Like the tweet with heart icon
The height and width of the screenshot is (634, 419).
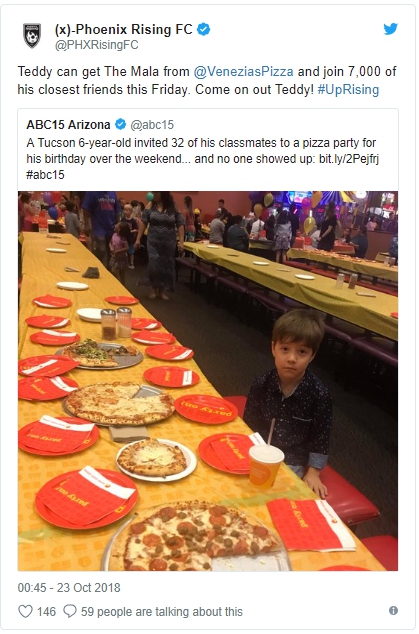click(x=25, y=611)
